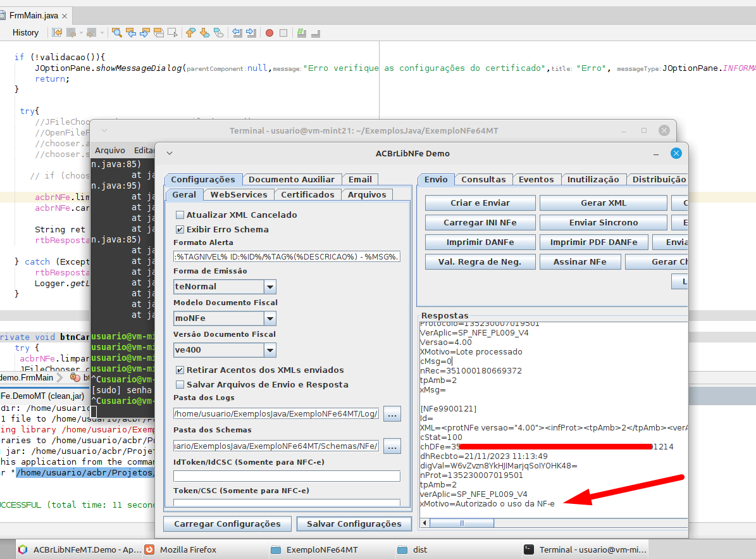Open the Modelo Documento Fiscal moNFe dropdown
This screenshot has height=559, width=756.
tap(270, 318)
